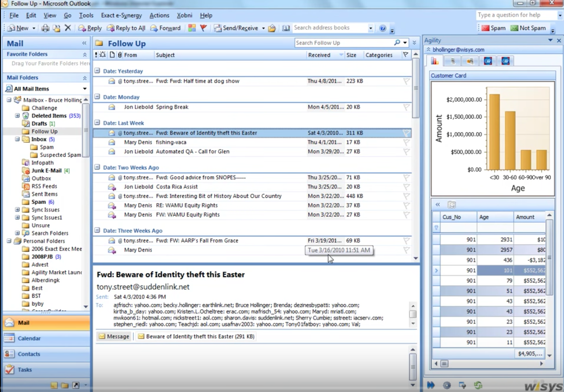The width and height of the screenshot is (564, 392).
Task: Click the blue forward arrows icon at Agility bottom
Action: coord(430,385)
